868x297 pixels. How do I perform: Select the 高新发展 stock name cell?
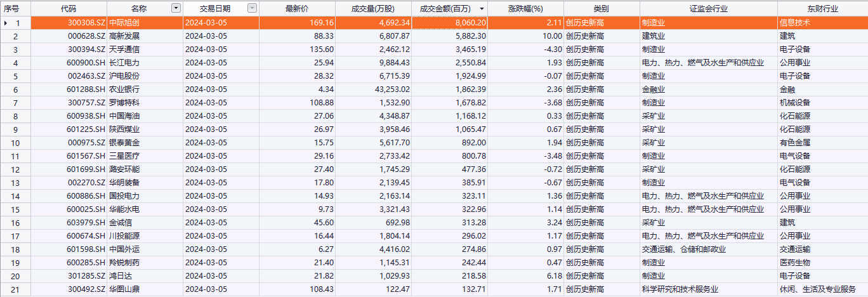(x=124, y=36)
